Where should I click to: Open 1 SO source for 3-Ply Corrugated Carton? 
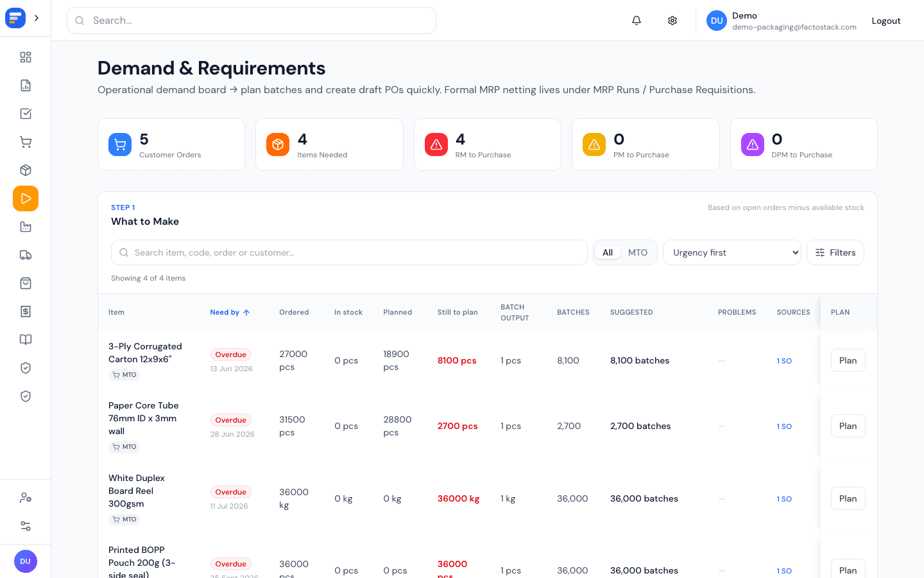coord(784,361)
